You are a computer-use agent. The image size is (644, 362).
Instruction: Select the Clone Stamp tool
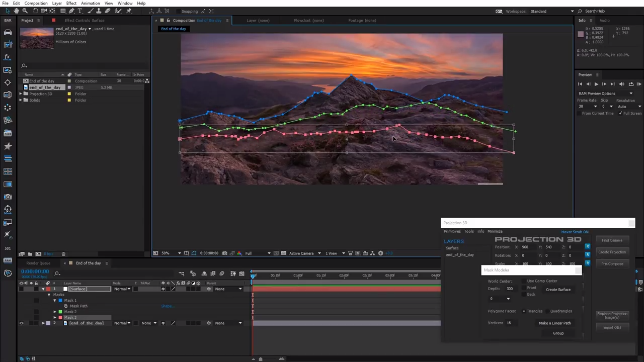(x=99, y=11)
